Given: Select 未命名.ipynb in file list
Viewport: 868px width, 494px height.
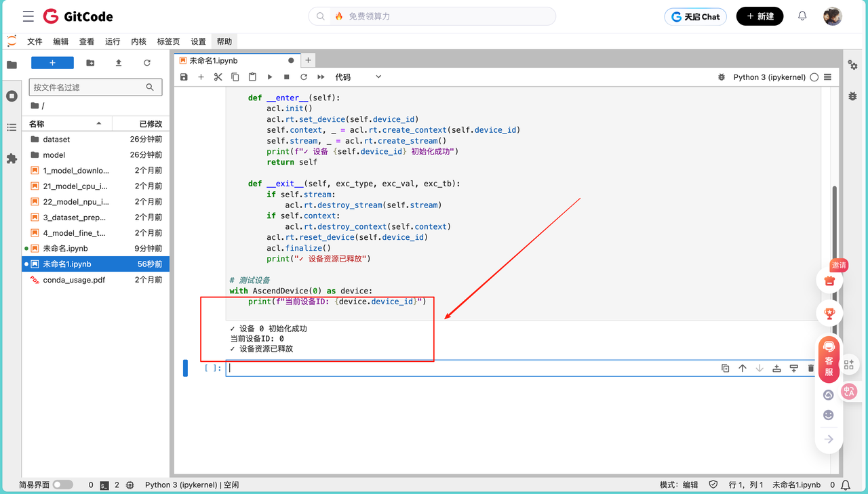Looking at the screenshot, I should click(x=96, y=249).
